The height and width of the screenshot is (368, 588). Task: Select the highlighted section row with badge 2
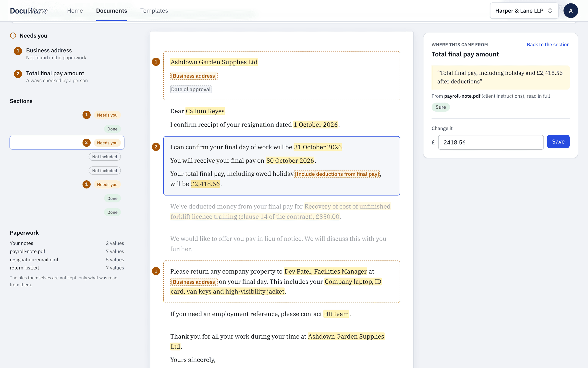click(x=67, y=143)
